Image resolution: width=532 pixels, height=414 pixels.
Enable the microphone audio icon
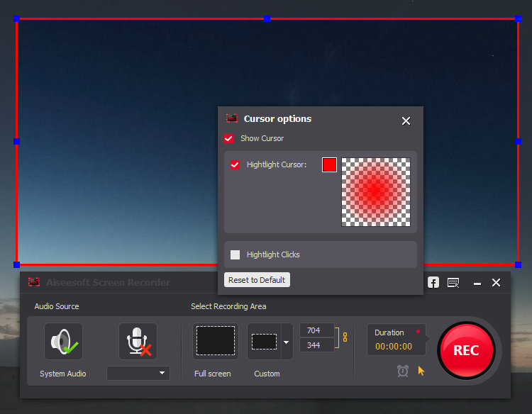tap(138, 342)
